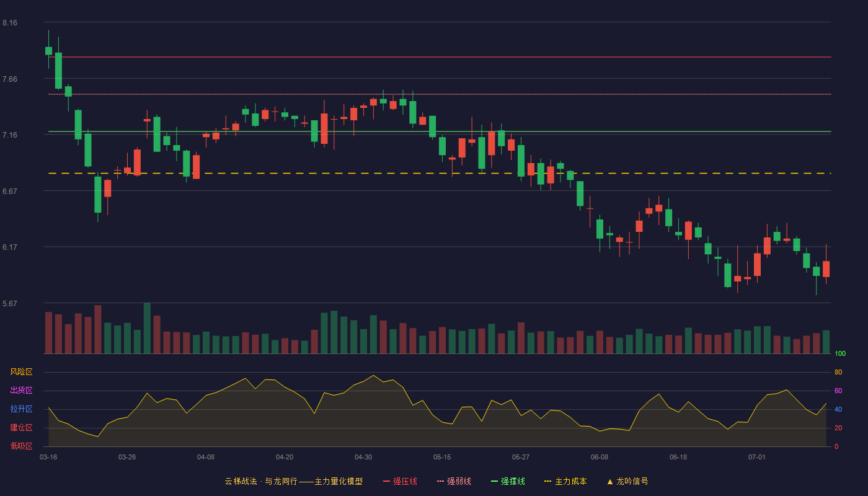This screenshot has height=496, width=868.
Task: Click the 低吸区 zone label
Action: click(x=21, y=446)
